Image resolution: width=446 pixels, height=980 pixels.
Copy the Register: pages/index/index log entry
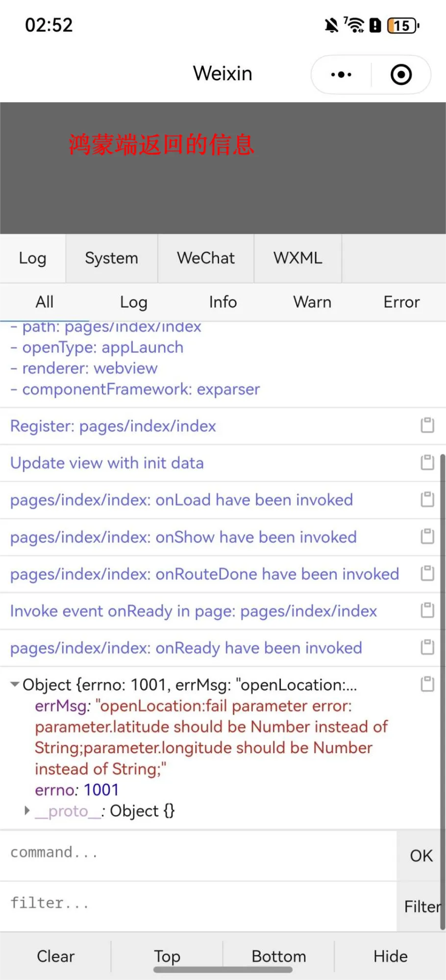(x=427, y=425)
